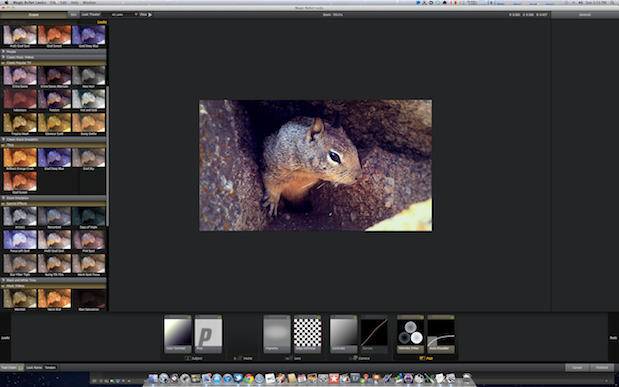
Task: Select the Vignette tool in Lens section
Action: click(277, 334)
